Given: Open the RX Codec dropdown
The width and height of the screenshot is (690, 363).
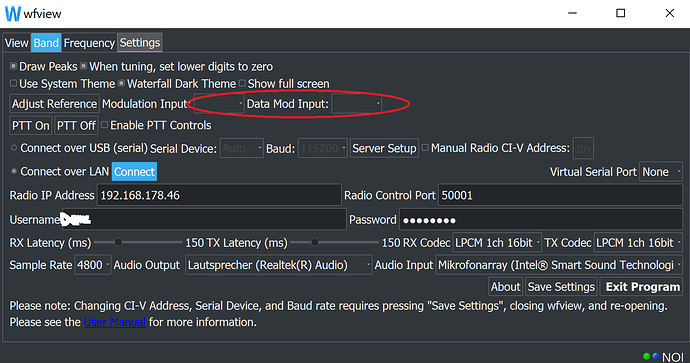Looking at the screenshot, I should pyautogui.click(x=497, y=242).
